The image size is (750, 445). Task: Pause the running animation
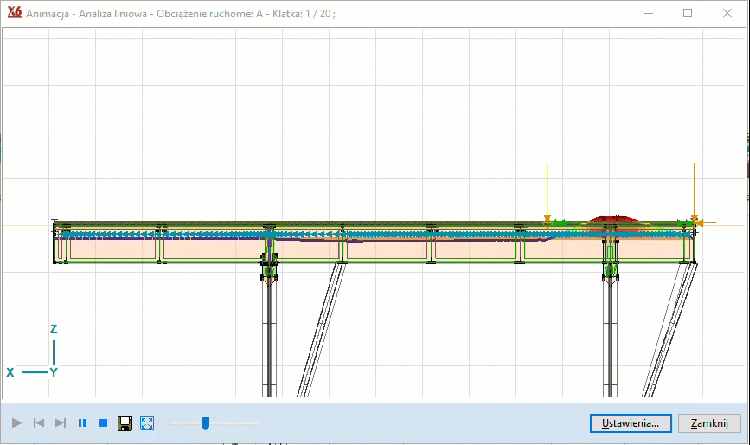point(82,423)
